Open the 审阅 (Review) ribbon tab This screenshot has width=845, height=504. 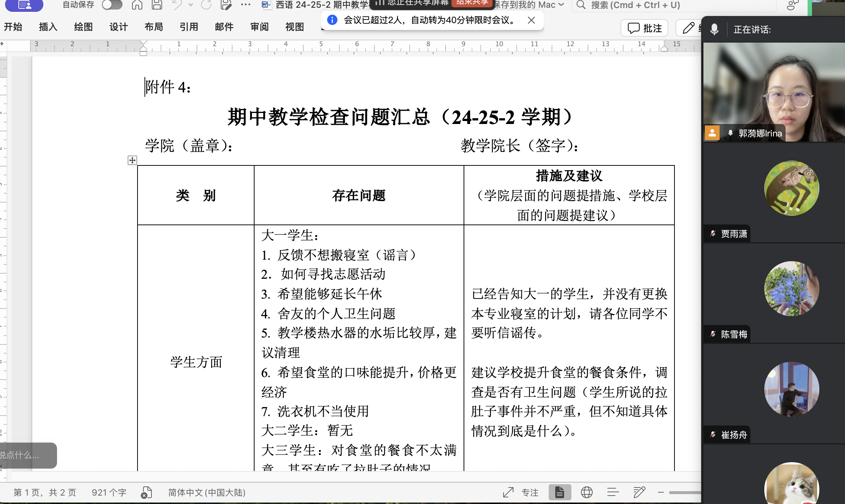click(260, 27)
